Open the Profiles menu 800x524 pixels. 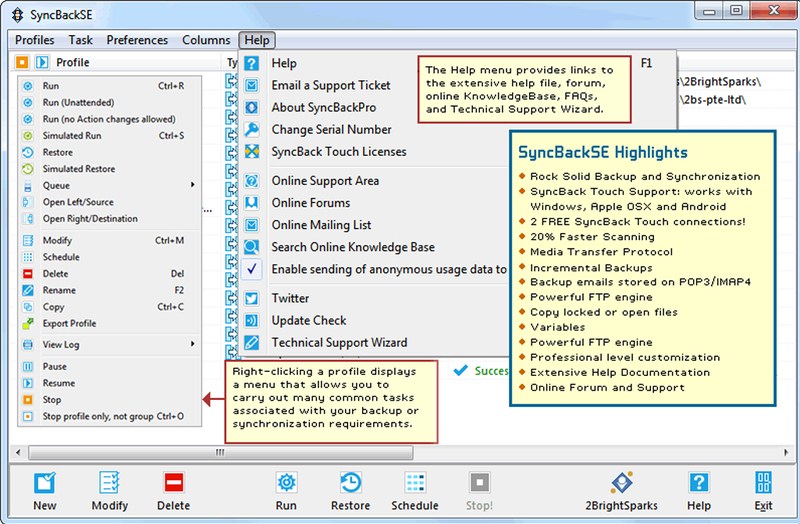35,40
